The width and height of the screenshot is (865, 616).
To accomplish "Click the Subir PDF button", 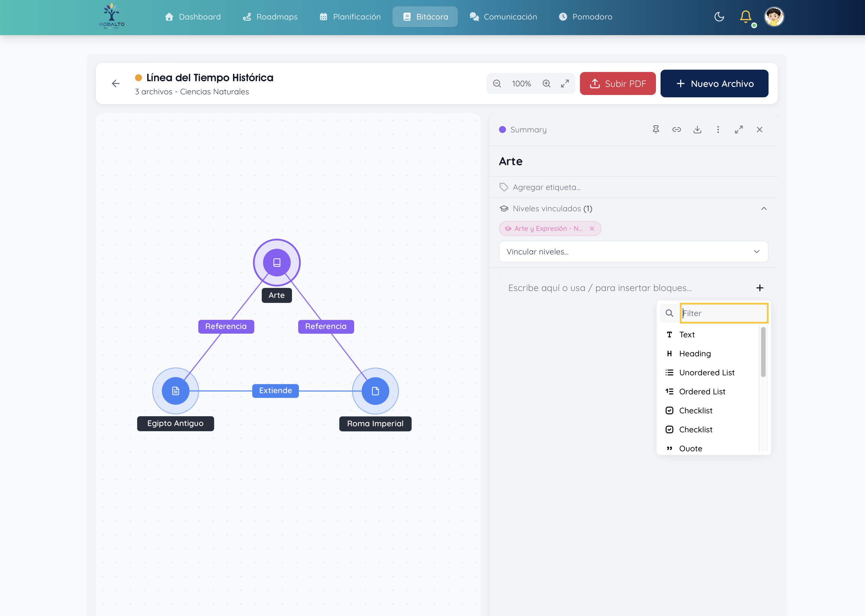I will 617,83.
